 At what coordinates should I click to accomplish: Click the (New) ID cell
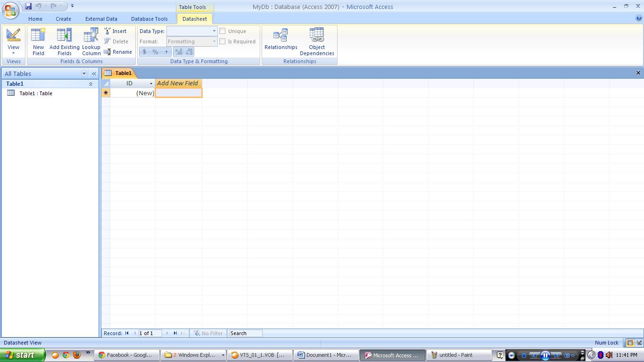133,93
